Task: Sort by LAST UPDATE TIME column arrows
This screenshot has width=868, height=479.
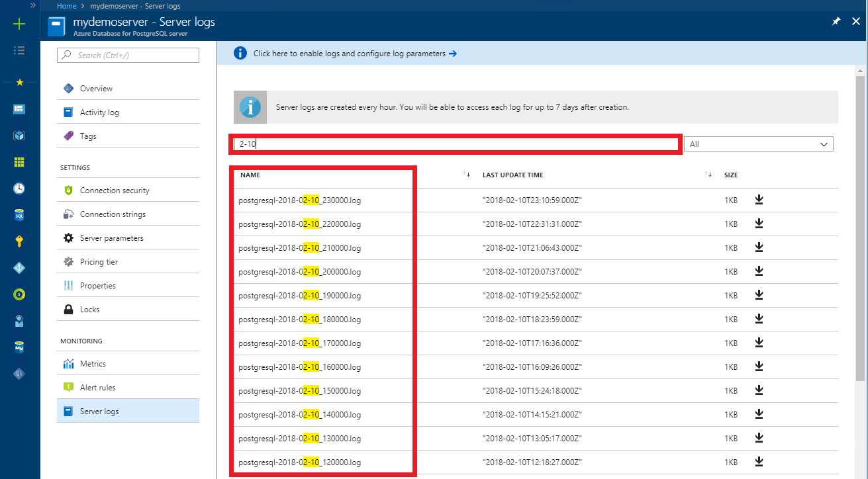Action: tap(709, 175)
